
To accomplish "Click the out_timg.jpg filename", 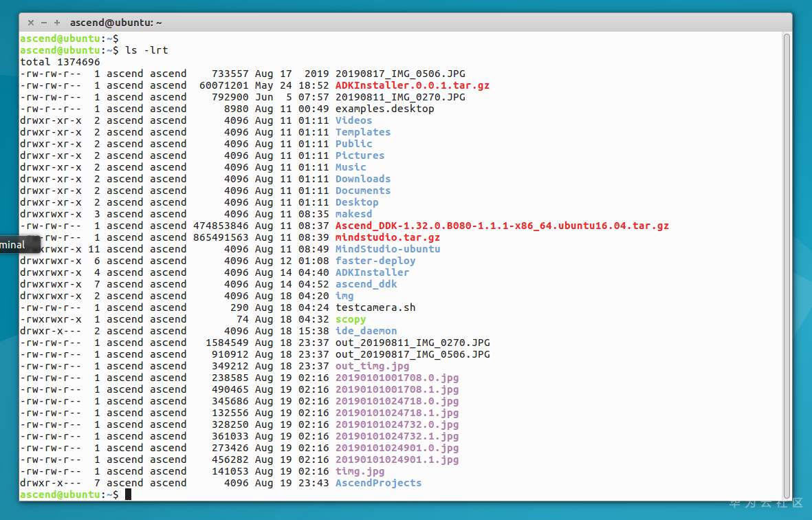I will click(x=373, y=366).
